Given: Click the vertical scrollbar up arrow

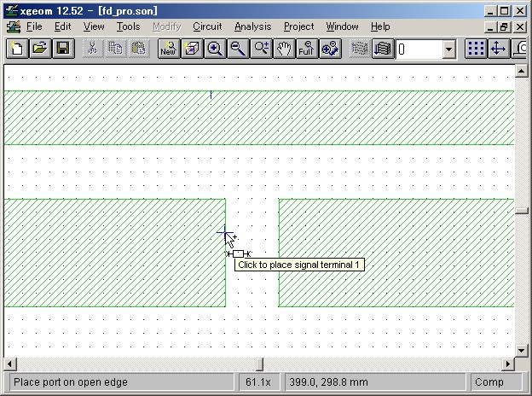Looking at the screenshot, I should (521, 71).
